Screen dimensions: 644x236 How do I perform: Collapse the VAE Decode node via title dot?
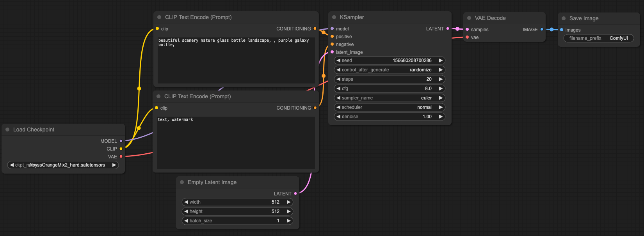469,18
